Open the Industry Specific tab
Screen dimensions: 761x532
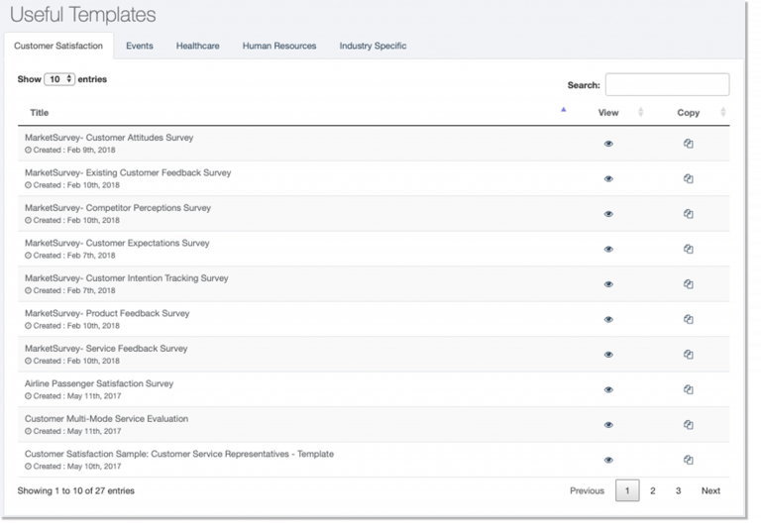(x=373, y=46)
